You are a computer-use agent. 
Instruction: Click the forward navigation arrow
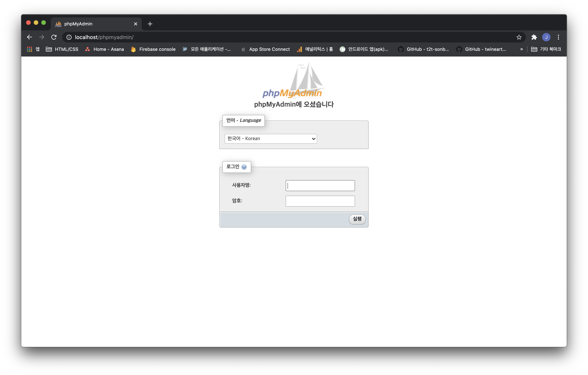41,37
